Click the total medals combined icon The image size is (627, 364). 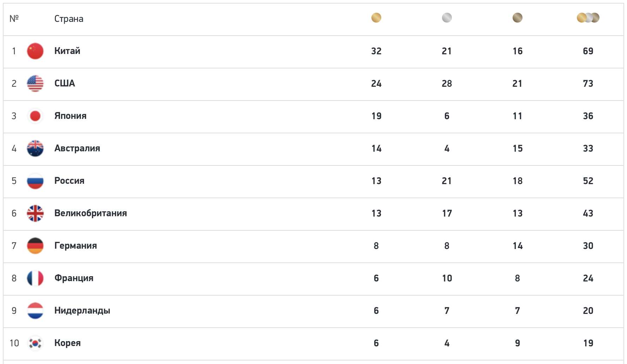[588, 18]
